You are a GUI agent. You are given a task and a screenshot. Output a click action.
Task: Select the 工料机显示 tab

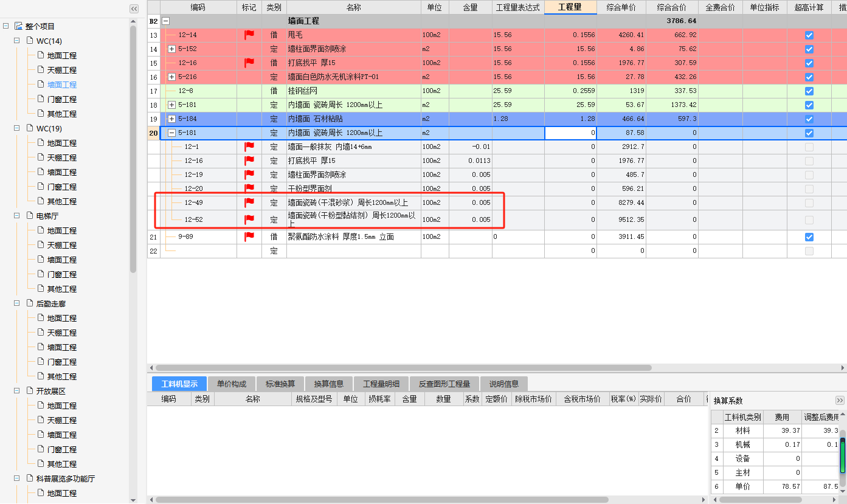tap(179, 384)
